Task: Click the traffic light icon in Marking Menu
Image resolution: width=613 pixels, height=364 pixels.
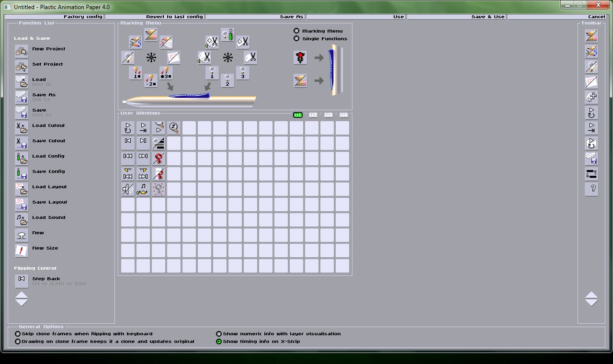Action: [300, 58]
